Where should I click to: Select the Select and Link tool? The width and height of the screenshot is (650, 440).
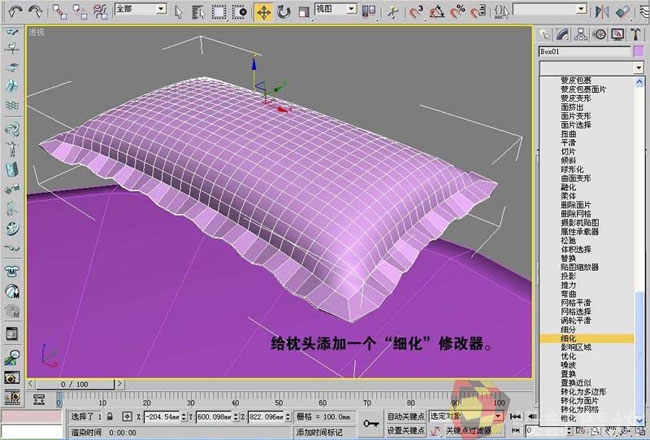pyautogui.click(x=60, y=12)
